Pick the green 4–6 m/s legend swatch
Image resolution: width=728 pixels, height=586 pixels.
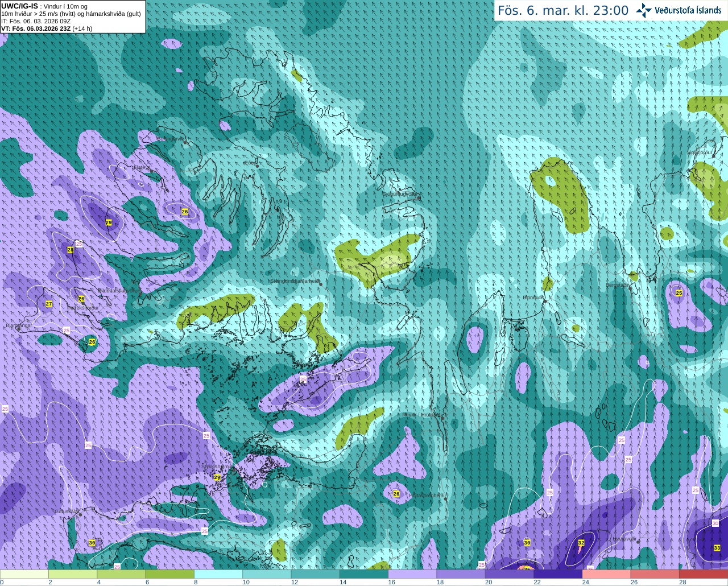click(121, 573)
